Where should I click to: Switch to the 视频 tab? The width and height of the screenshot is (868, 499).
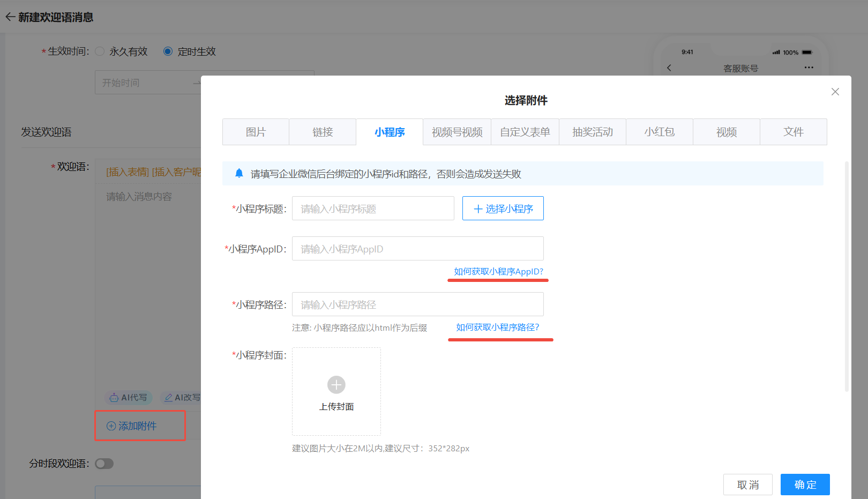tap(727, 132)
